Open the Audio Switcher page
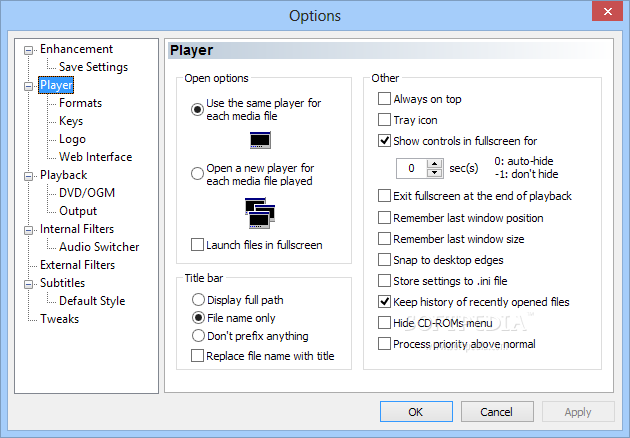Viewport: 630px width, 438px height. [99, 247]
